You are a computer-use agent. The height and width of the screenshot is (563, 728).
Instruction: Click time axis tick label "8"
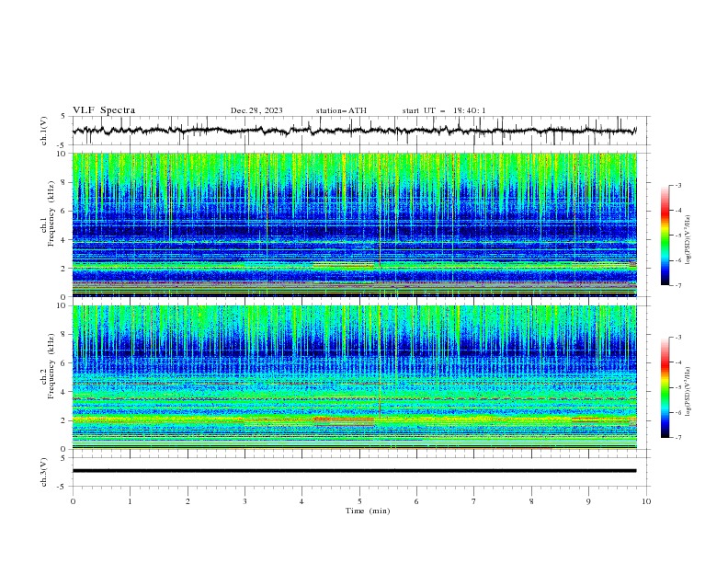[531, 501]
